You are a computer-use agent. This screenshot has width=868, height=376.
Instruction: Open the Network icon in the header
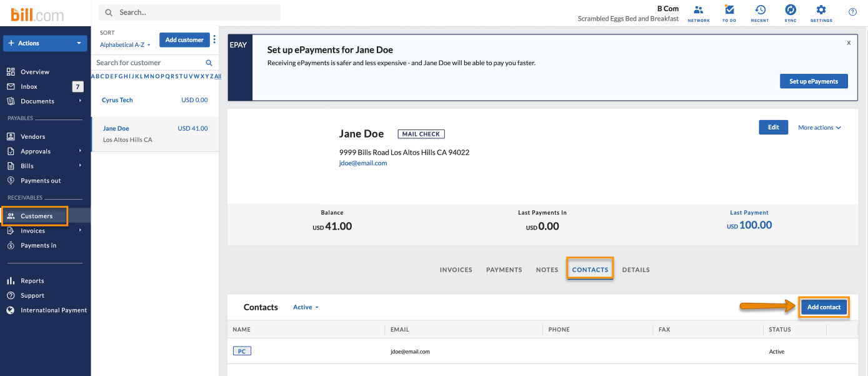click(x=699, y=13)
